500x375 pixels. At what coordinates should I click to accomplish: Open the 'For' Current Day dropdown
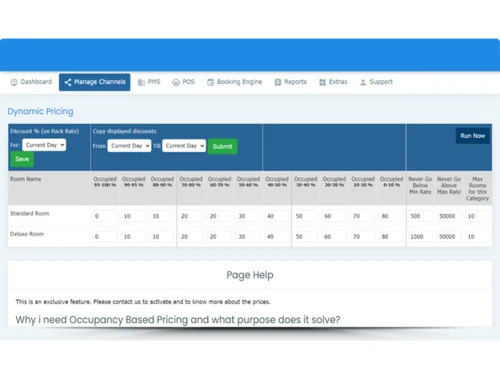(44, 145)
